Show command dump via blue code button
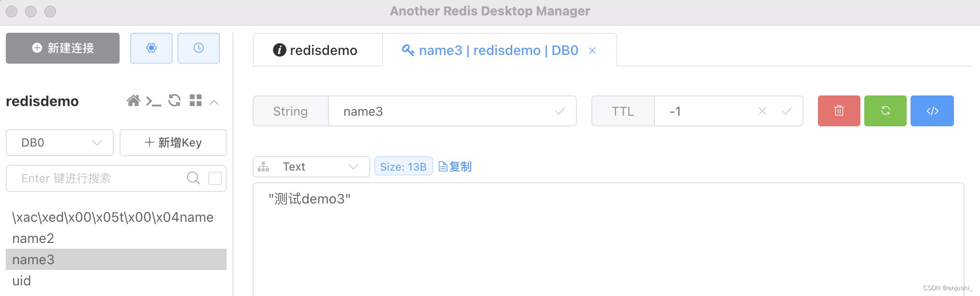Viewport: 980px width, 296px height. (932, 111)
